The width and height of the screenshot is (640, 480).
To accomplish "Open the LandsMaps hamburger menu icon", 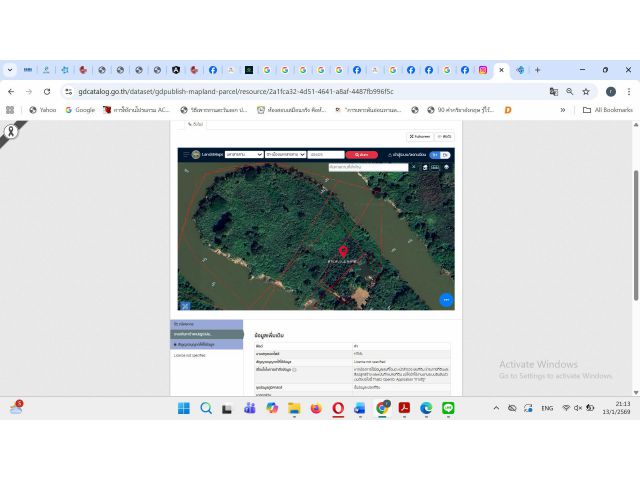I will (x=184, y=154).
